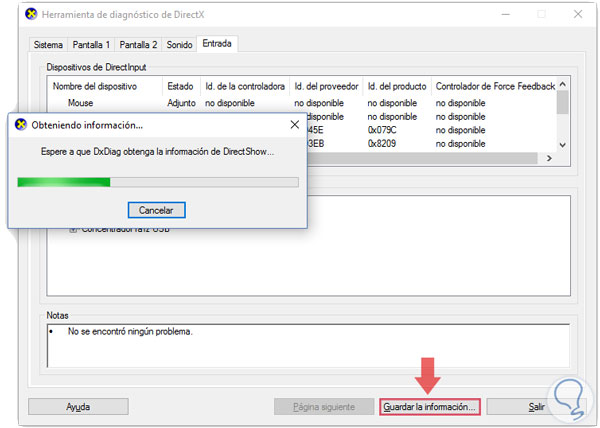Click Id. del proveedor column header
Screen dimensions: 600x428
pyautogui.click(x=326, y=86)
